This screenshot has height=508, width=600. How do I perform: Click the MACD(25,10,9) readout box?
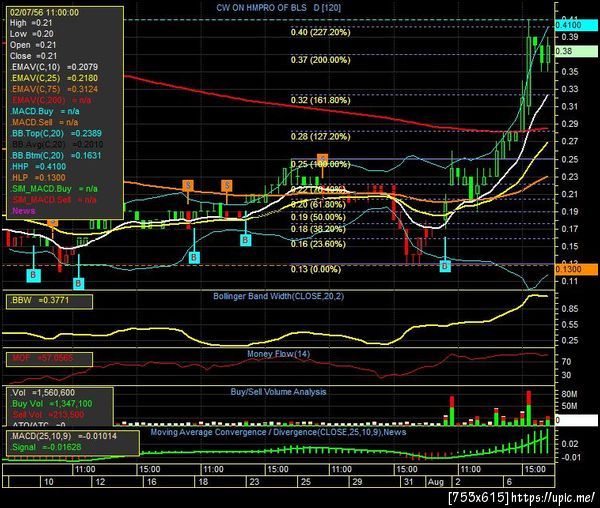point(73,443)
